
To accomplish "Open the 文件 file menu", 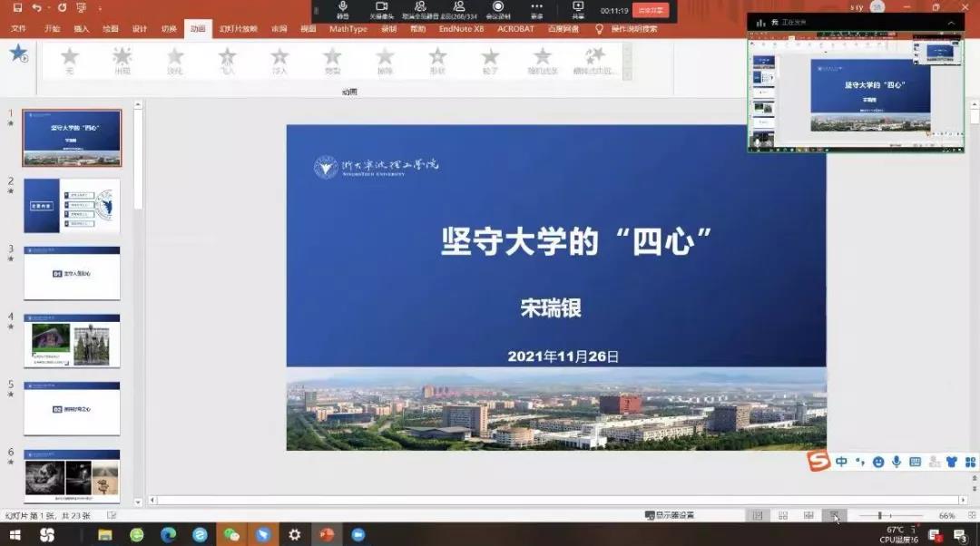I will point(18,29).
